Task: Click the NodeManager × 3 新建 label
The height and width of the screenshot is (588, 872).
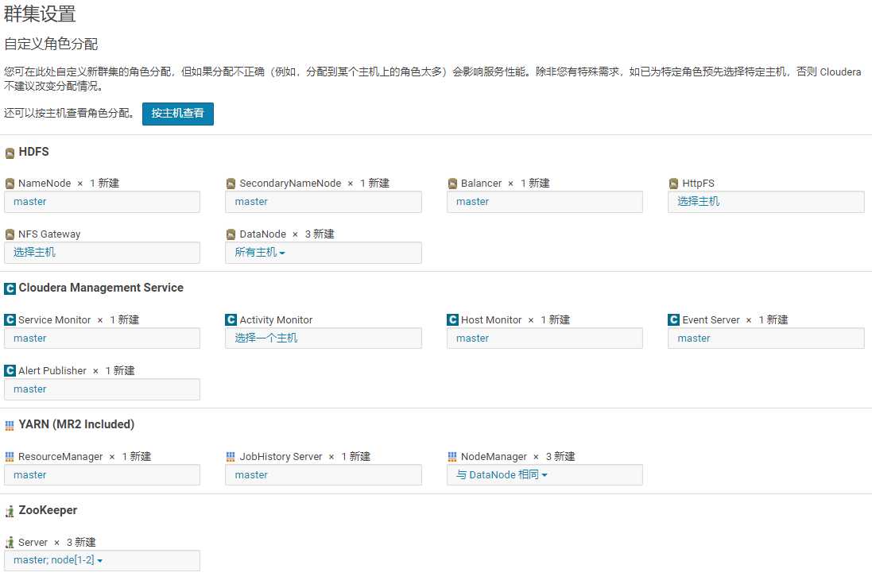Action: coord(517,457)
